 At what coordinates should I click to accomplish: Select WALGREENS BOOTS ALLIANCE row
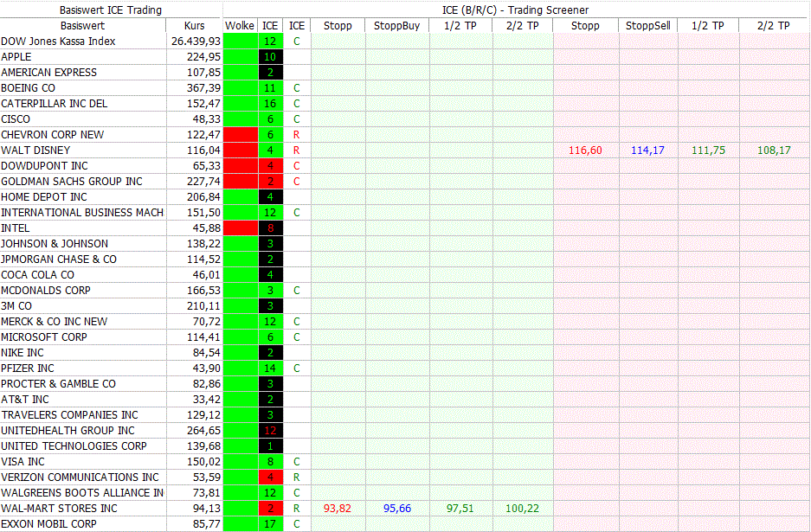(82, 493)
